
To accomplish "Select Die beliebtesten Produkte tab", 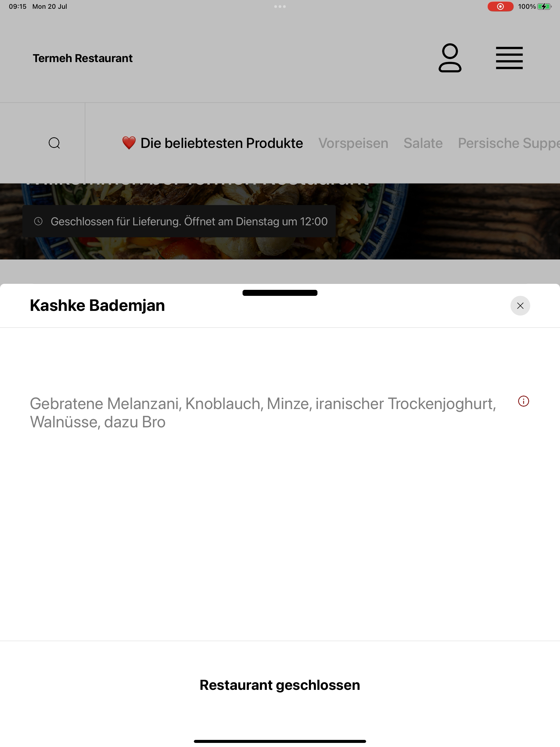I will coord(212,143).
